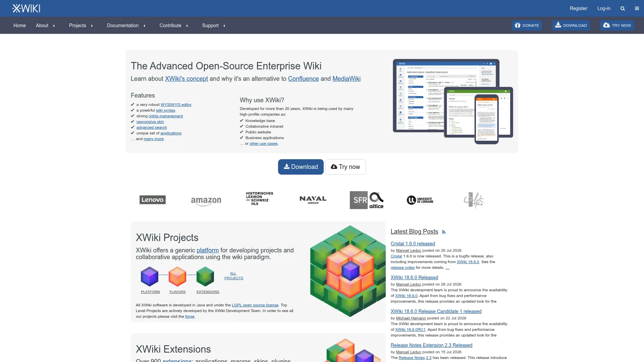This screenshot has height=362, width=644.
Task: Open the XWiki 18.6.0RC1 link
Action: point(410,329)
